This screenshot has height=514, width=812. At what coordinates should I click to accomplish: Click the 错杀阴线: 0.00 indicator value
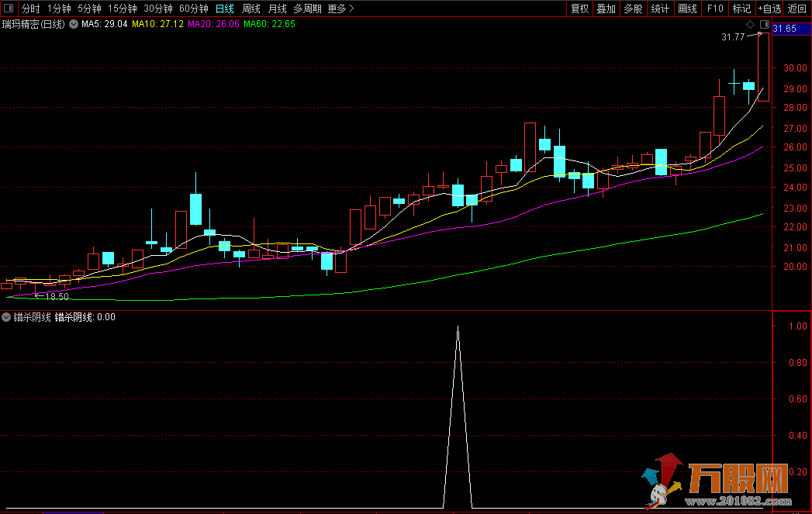click(x=85, y=317)
